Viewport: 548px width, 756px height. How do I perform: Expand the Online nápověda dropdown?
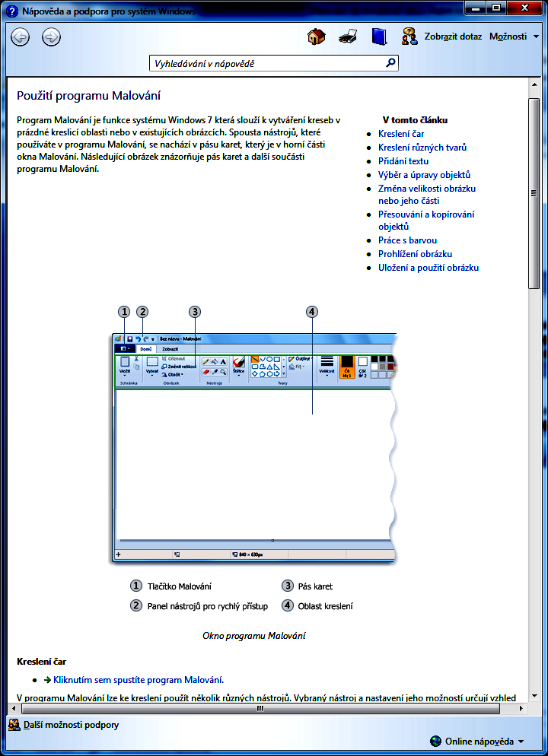pos(484,741)
